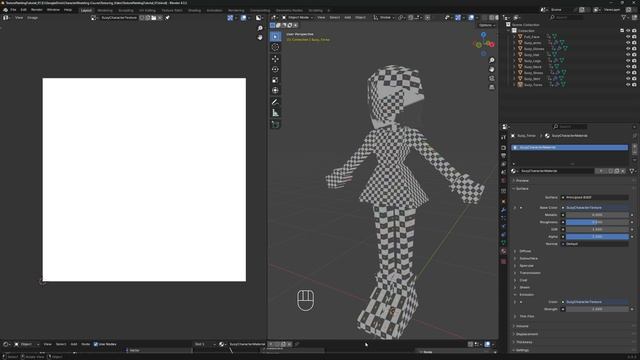The image size is (640, 360).
Task: Click the pan hand icon in the 3D viewport
Action: point(492,69)
